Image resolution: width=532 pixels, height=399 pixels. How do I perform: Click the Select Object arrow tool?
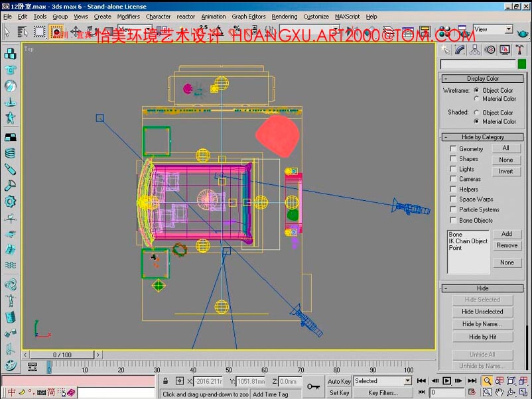click(7, 32)
